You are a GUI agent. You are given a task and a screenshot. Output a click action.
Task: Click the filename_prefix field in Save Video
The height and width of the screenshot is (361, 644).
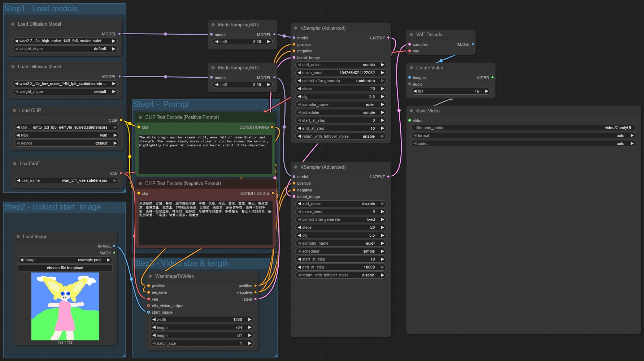coord(523,128)
